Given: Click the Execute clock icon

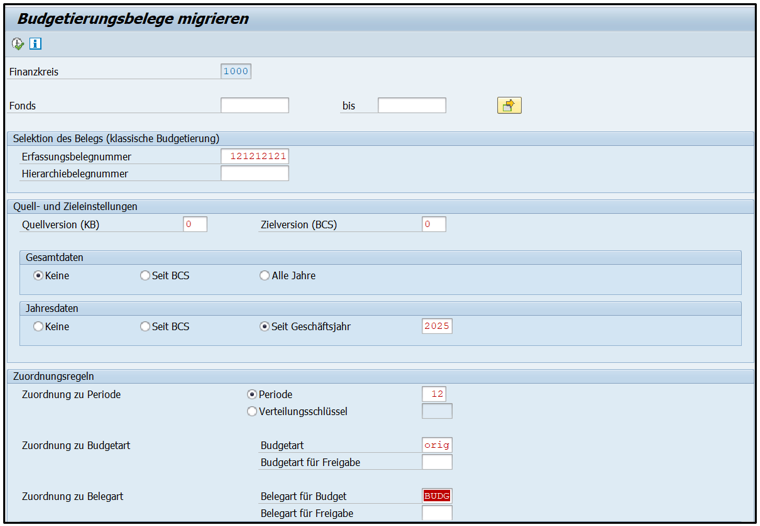Looking at the screenshot, I should (x=18, y=44).
